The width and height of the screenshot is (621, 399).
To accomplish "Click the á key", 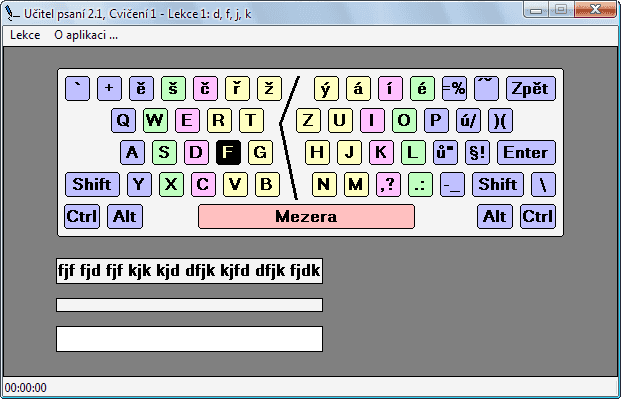I will [x=358, y=88].
